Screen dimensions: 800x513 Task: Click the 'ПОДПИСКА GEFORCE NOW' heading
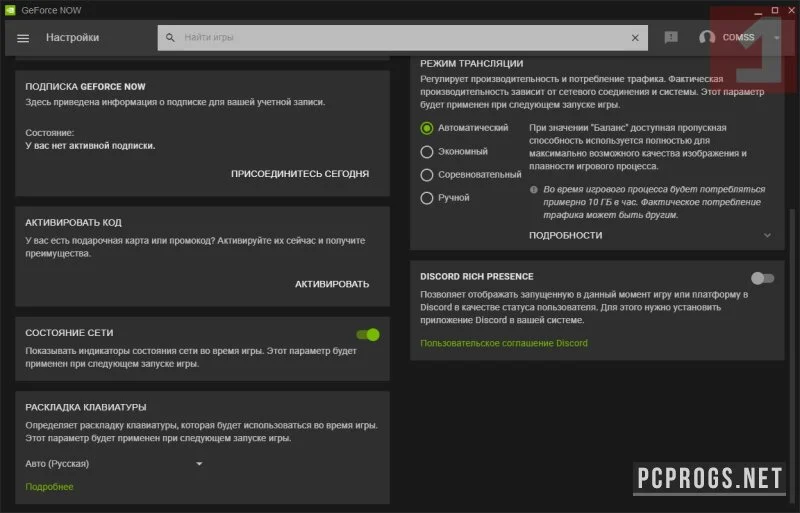[85, 87]
